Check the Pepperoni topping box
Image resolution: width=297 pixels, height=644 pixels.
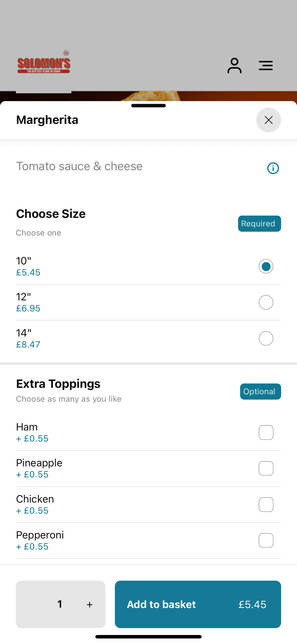click(x=266, y=541)
